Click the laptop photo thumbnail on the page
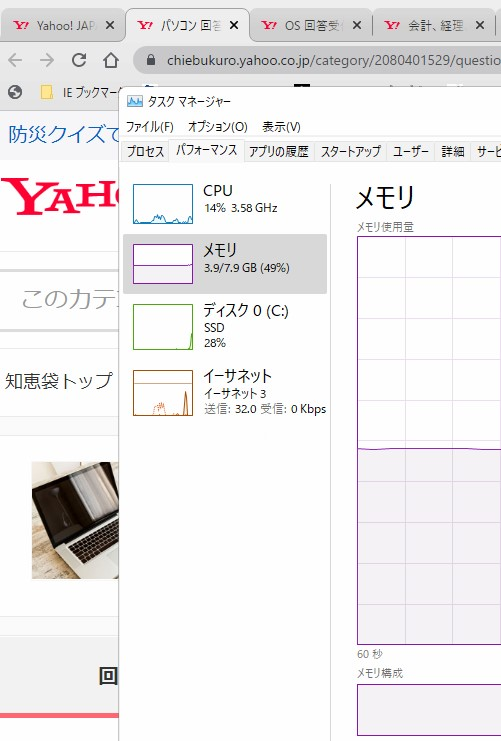 75,520
